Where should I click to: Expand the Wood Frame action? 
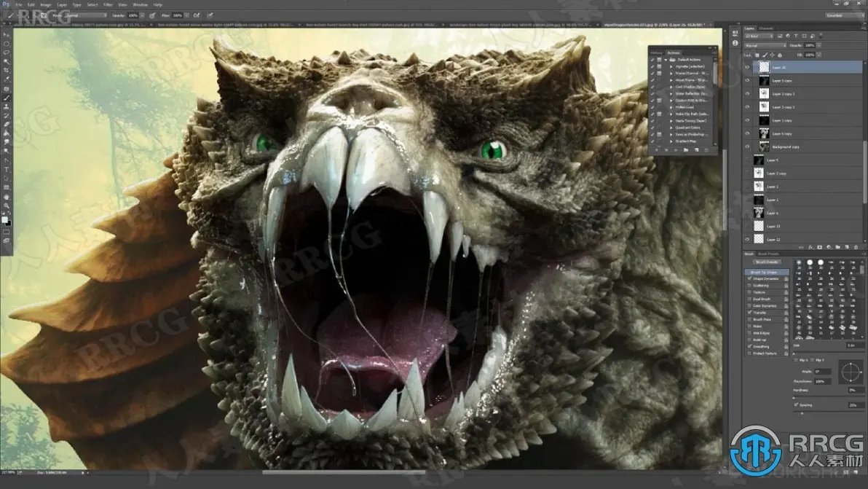(671, 80)
